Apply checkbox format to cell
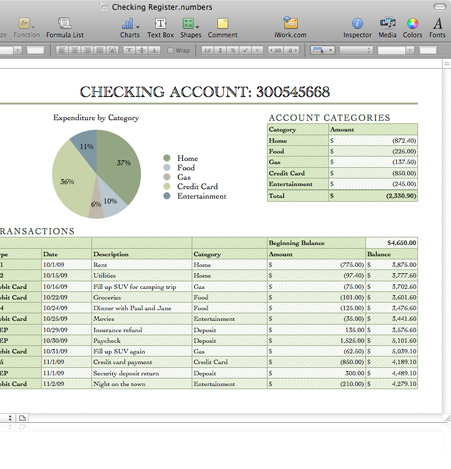The image size is (451, 469). tap(245, 50)
